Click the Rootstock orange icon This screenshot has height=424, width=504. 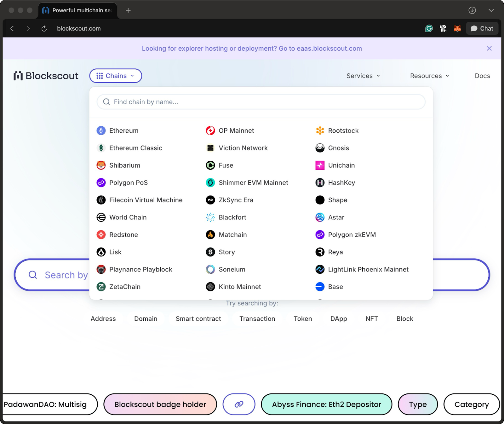(320, 131)
